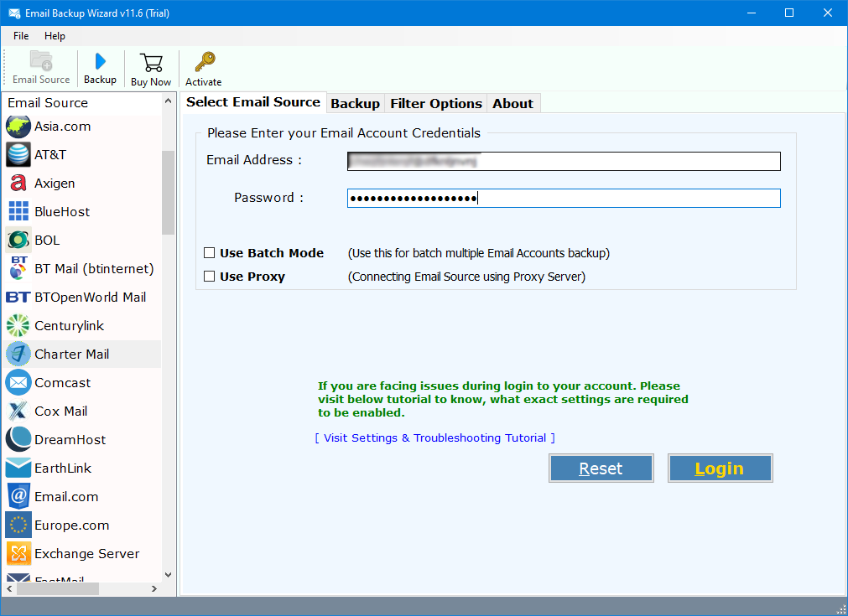
Task: Select the EarthLink envelope icon
Action: [18, 468]
